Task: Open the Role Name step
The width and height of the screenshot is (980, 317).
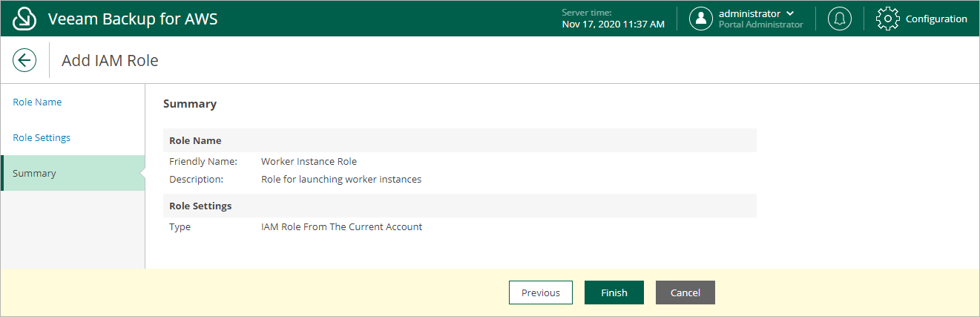Action: 37,102
